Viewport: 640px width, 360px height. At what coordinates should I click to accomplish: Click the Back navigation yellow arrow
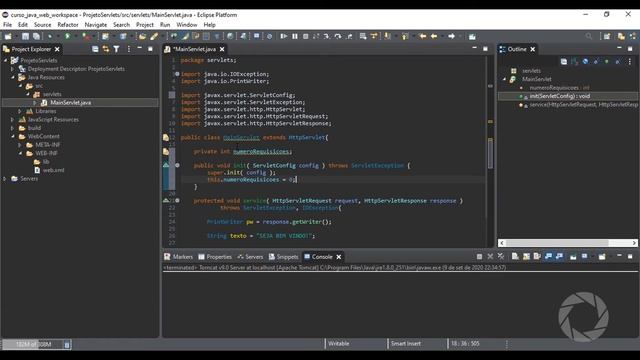click(434, 36)
